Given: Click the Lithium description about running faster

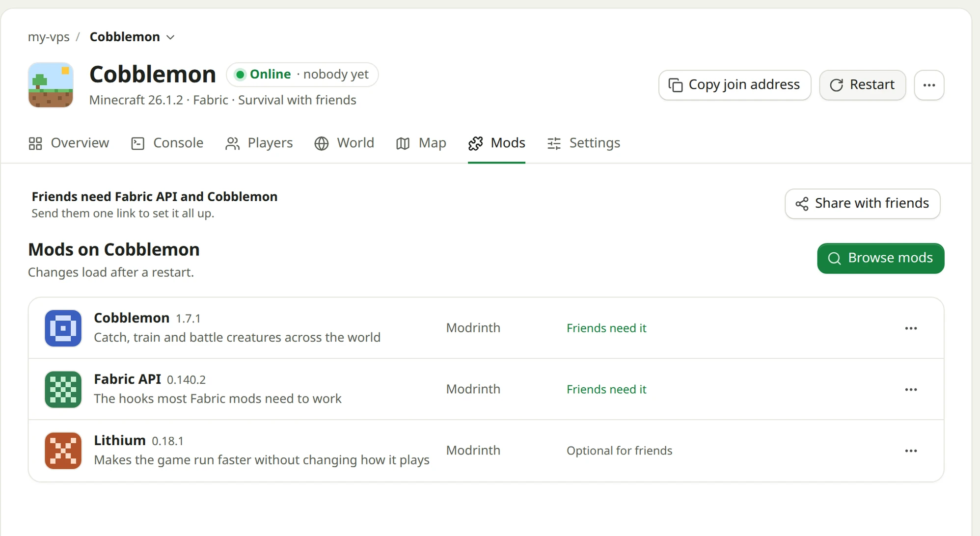Looking at the screenshot, I should (262, 460).
